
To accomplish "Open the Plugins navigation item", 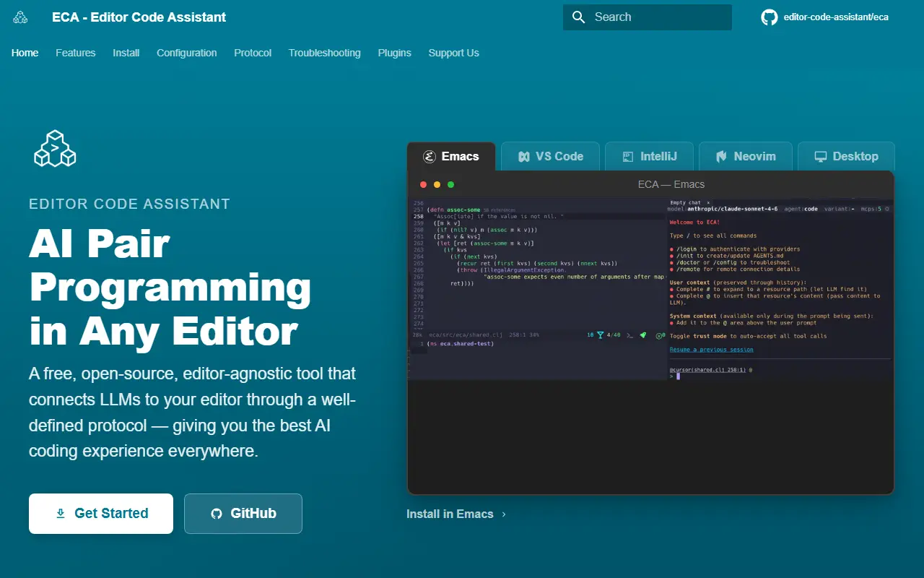I will pyautogui.click(x=395, y=53).
